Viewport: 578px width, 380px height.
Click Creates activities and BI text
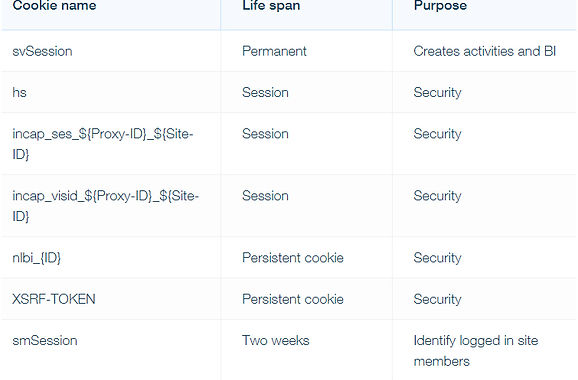pos(485,51)
